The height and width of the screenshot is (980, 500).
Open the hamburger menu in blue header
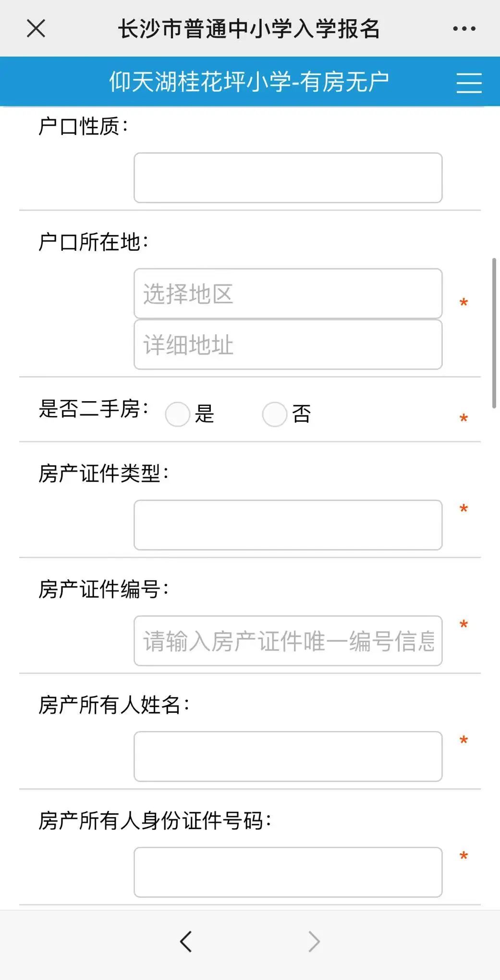(x=469, y=83)
